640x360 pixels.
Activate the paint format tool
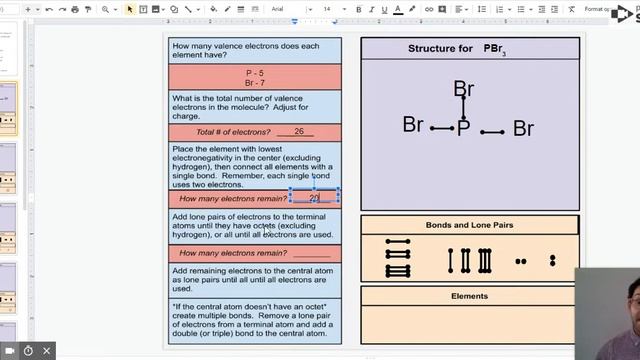coord(88,9)
